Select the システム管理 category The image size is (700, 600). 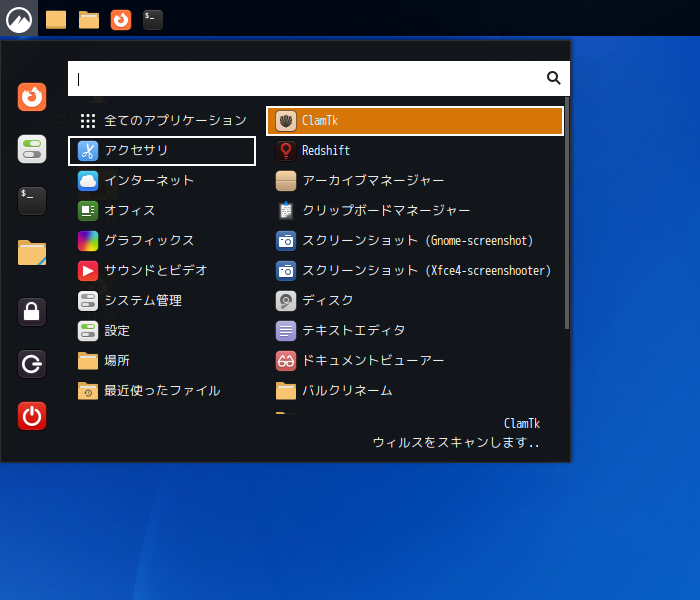(162, 301)
